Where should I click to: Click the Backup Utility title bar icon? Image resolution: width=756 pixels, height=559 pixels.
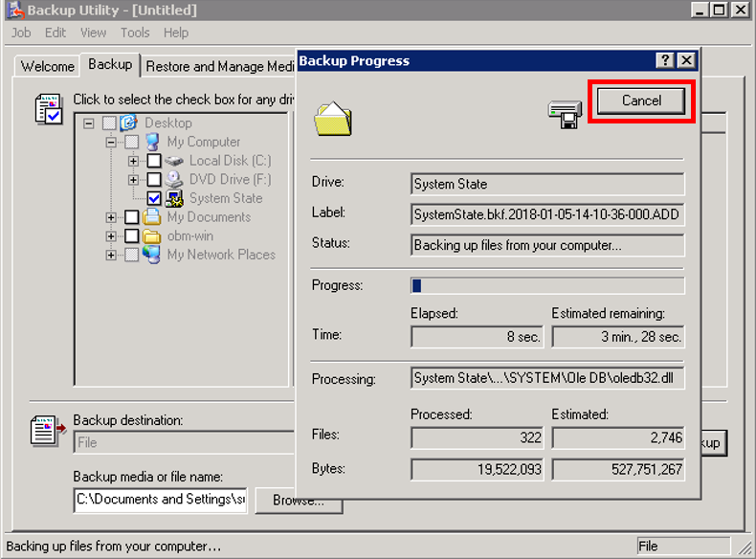(x=13, y=11)
